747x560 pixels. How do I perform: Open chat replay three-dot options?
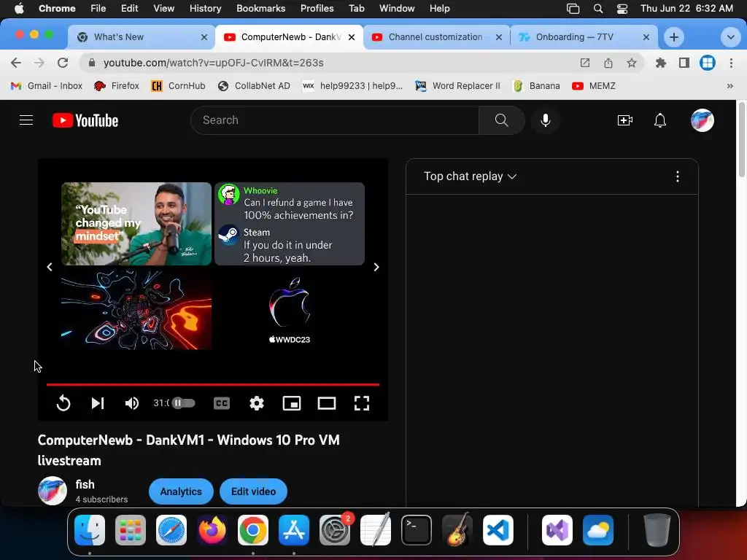678,176
